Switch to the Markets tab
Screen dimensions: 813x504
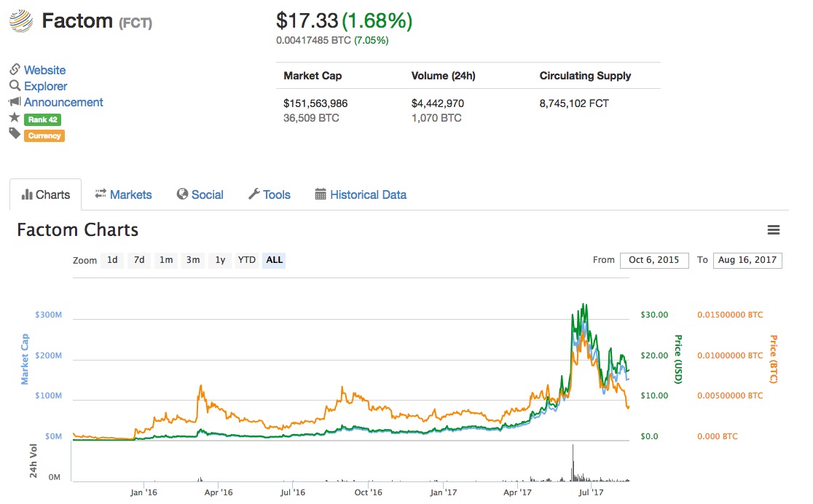123,194
